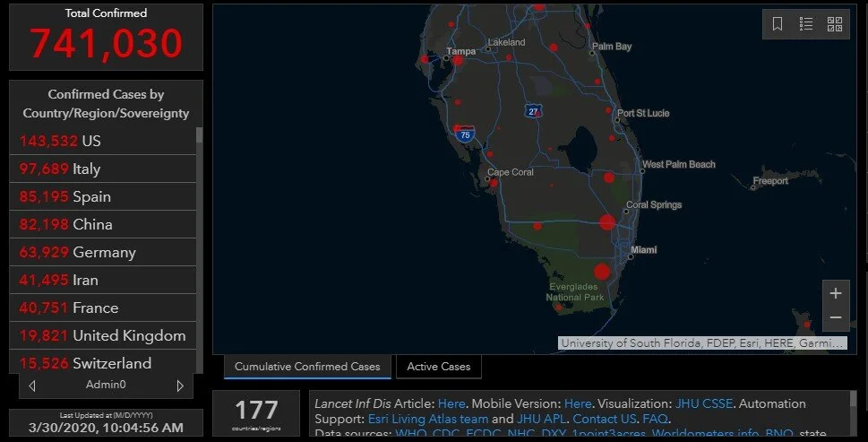Image resolution: width=868 pixels, height=442 pixels.
Task: Open the Mobile Version Here link
Action: click(x=578, y=403)
